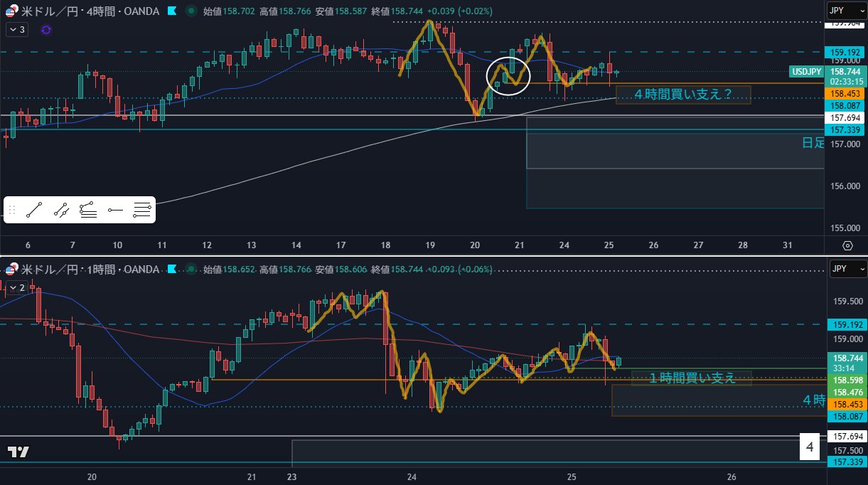The image size is (868, 485).
Task: Click green market status dot on 4-hour chart
Action: coord(191,11)
